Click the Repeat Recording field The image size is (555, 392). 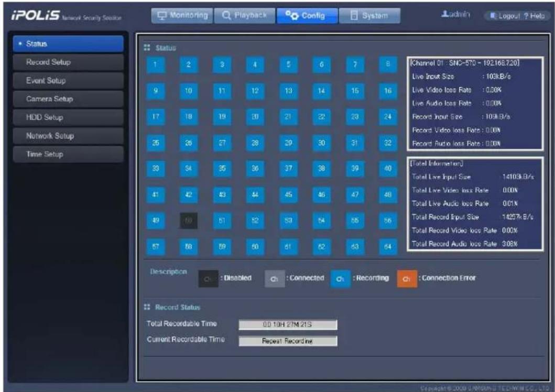288,341
